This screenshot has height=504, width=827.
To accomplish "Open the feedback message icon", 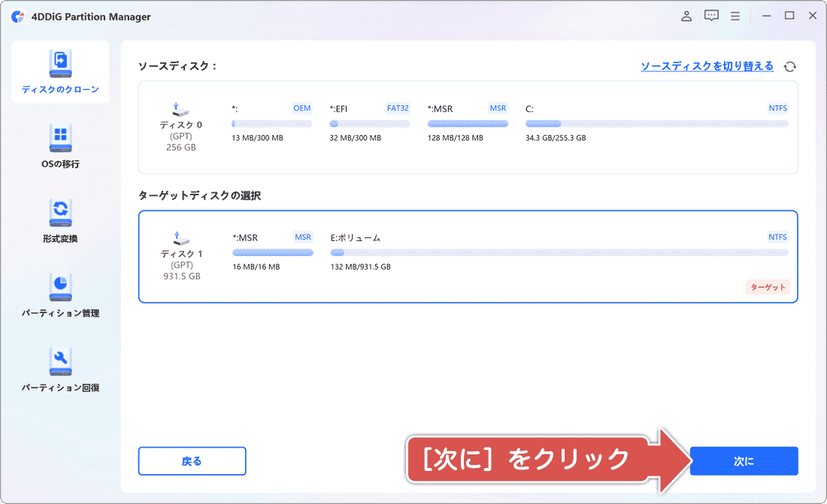I will pyautogui.click(x=710, y=15).
